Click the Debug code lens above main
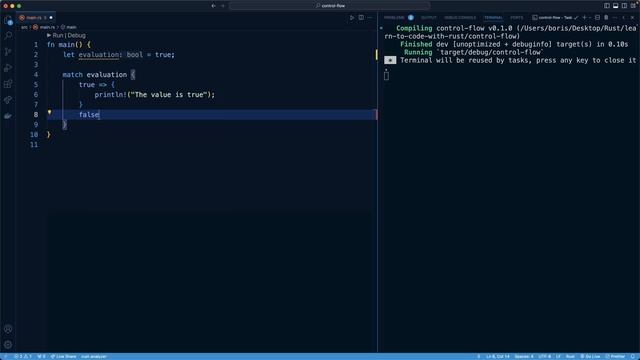640x360 pixels. pyautogui.click(x=77, y=36)
